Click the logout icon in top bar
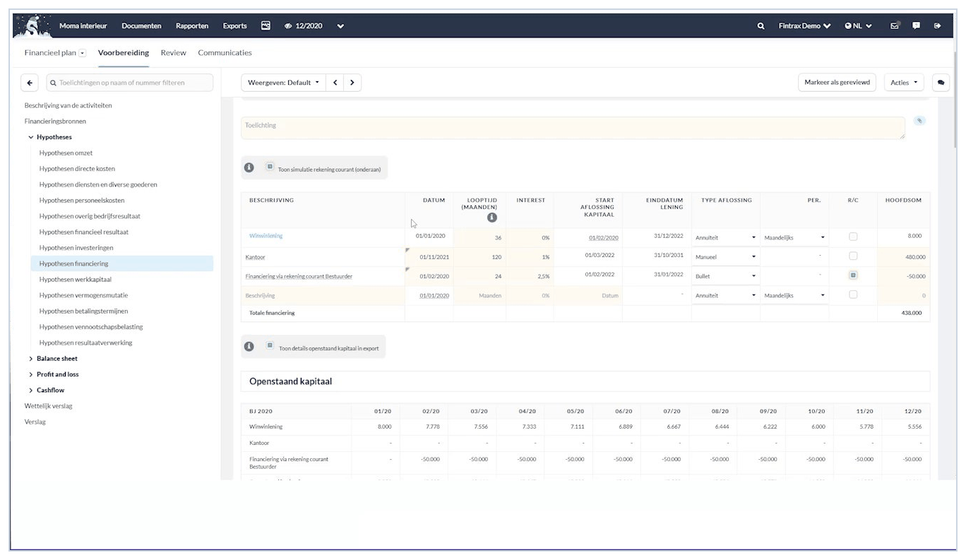Screen dimensions: 966x560 click(x=937, y=26)
